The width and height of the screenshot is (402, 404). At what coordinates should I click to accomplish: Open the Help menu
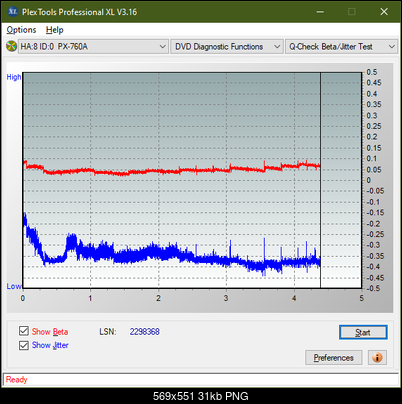pyautogui.click(x=54, y=30)
